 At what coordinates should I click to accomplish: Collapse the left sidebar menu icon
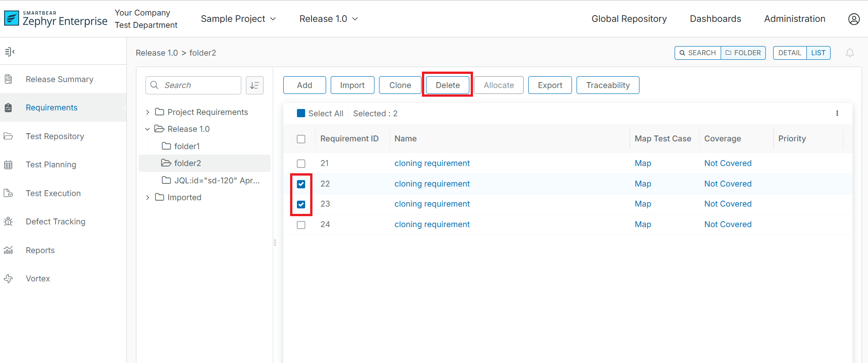(x=10, y=52)
